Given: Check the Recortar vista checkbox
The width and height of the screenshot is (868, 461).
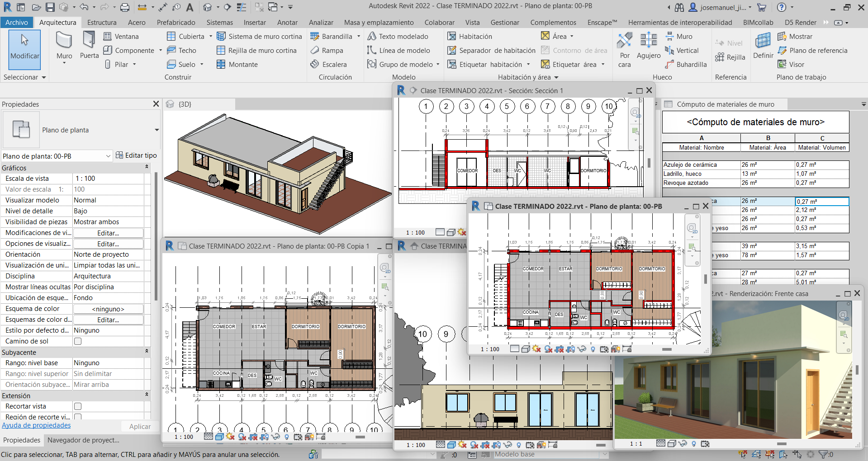Looking at the screenshot, I should (x=77, y=406).
